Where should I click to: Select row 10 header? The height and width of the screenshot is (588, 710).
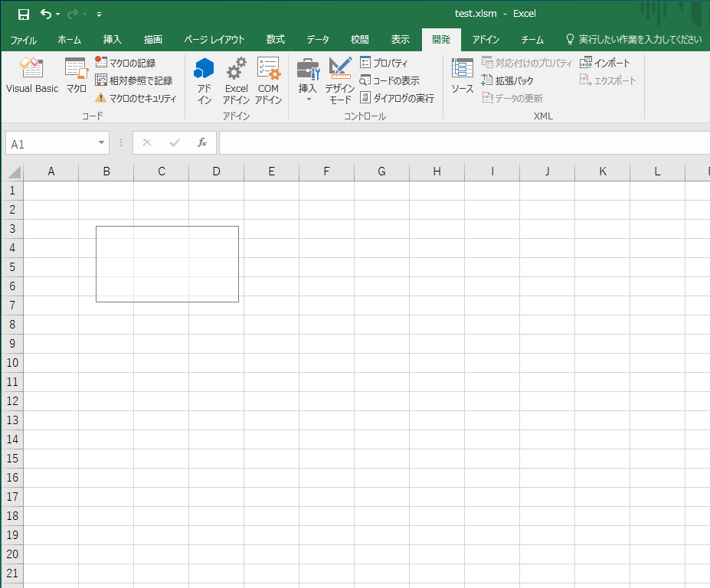tap(13, 363)
